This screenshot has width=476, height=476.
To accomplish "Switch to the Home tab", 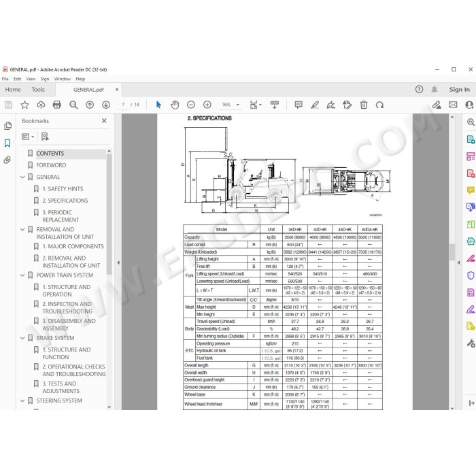I will (x=13, y=90).
